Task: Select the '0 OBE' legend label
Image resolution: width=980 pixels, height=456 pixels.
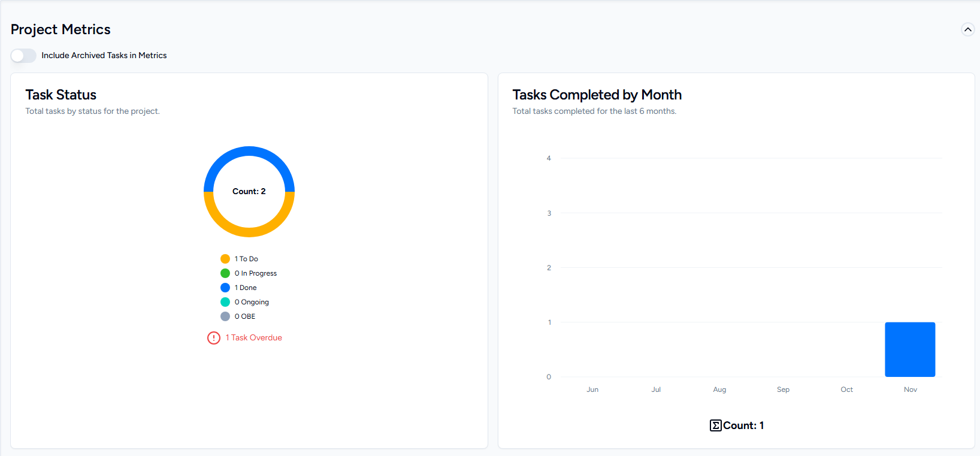Action: click(x=245, y=316)
